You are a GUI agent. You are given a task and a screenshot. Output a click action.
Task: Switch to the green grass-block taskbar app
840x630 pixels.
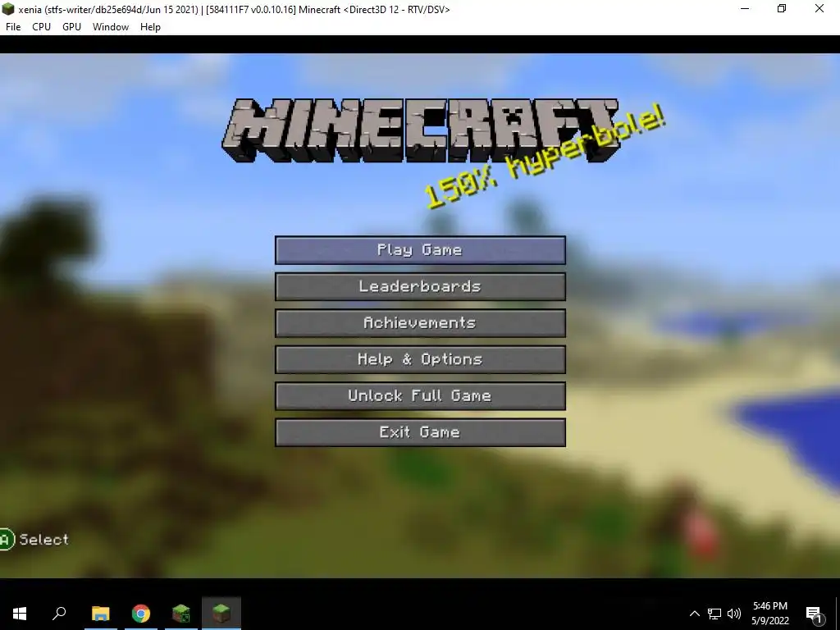[181, 614]
